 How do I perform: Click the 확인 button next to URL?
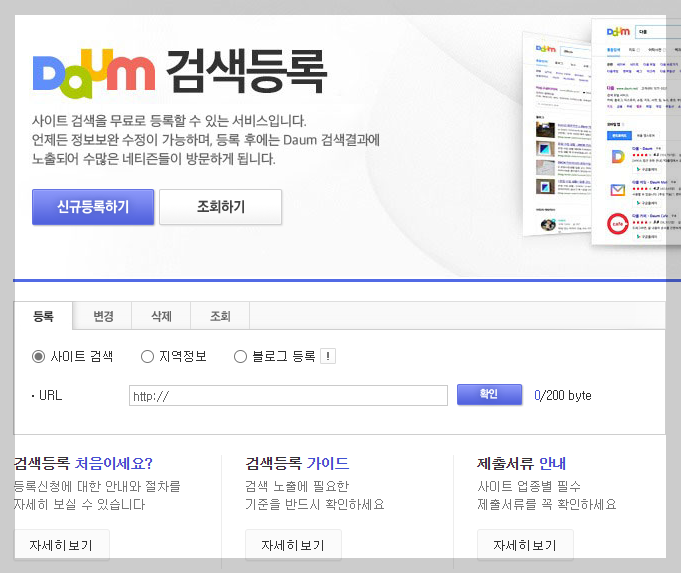click(489, 394)
